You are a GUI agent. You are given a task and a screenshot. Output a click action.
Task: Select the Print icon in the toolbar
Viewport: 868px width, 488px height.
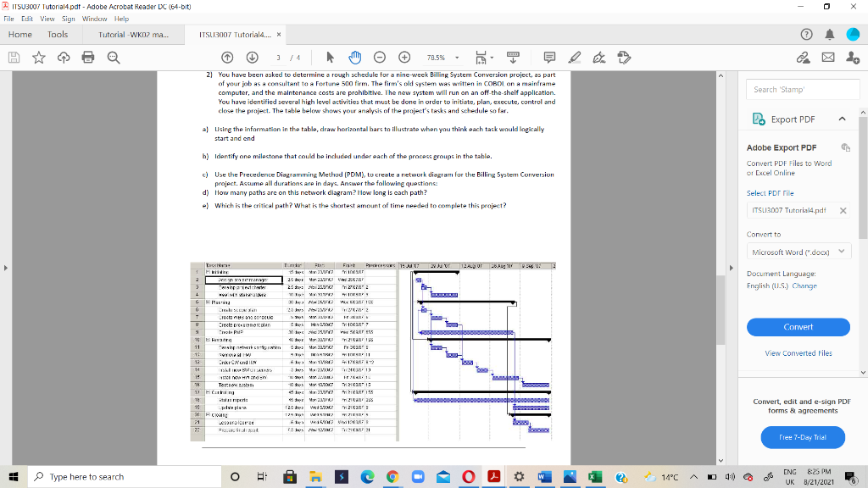(x=88, y=57)
